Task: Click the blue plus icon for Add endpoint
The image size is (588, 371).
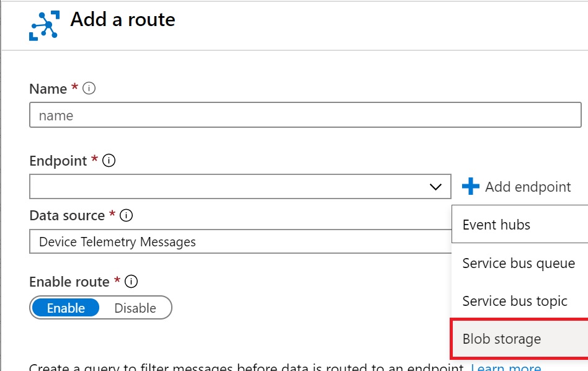Action: [x=471, y=187]
